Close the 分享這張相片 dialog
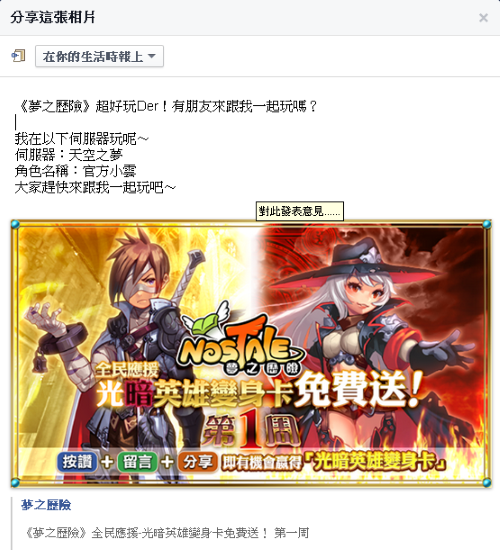500x550 pixels. click(x=484, y=18)
